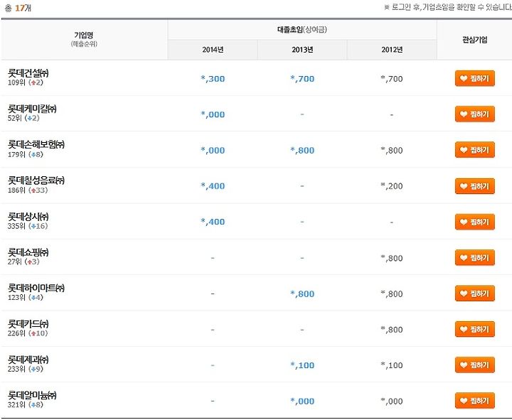The image size is (512, 420).
Task: Select 롯데알미늄 2012 value *,000
Action: click(x=392, y=401)
